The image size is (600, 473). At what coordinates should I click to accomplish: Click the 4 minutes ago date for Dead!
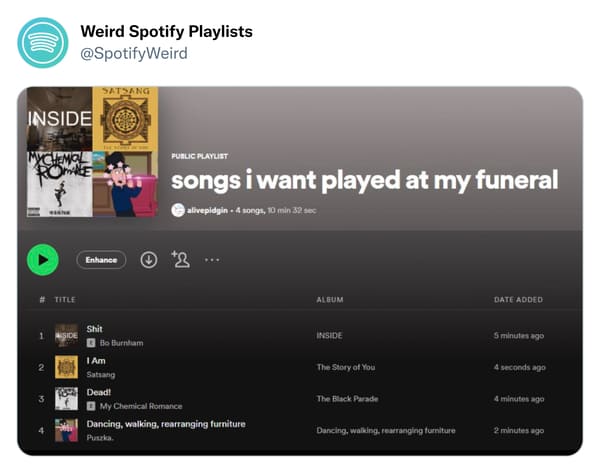tap(518, 399)
